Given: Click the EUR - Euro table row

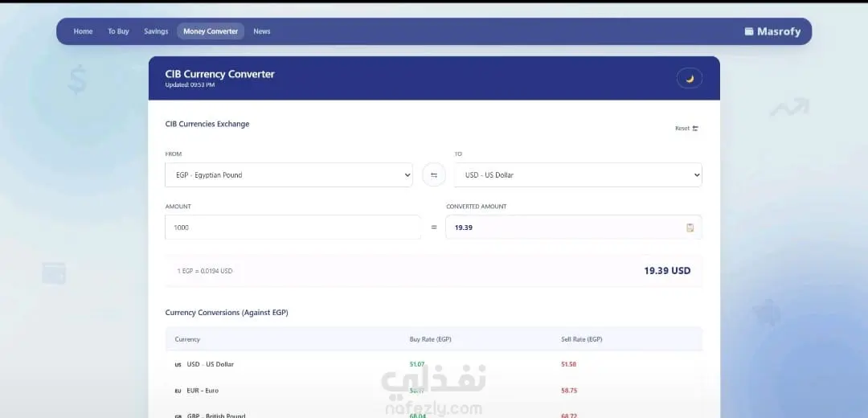Looking at the screenshot, I should coord(434,391).
